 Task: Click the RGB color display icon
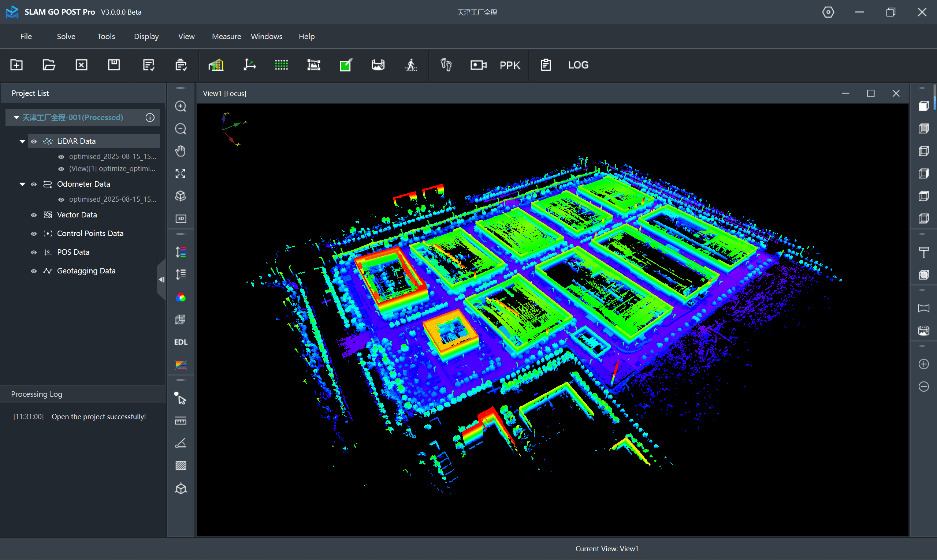click(x=181, y=297)
